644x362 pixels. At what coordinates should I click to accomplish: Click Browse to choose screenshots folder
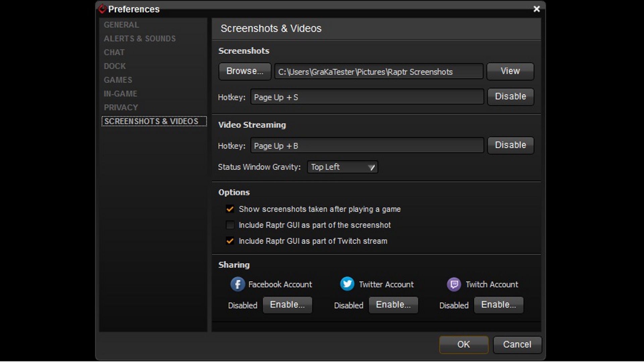point(245,71)
